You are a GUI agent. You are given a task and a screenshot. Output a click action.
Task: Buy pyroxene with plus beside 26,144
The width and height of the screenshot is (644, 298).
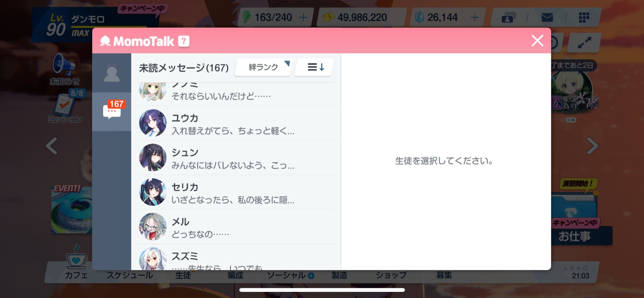pos(475,17)
